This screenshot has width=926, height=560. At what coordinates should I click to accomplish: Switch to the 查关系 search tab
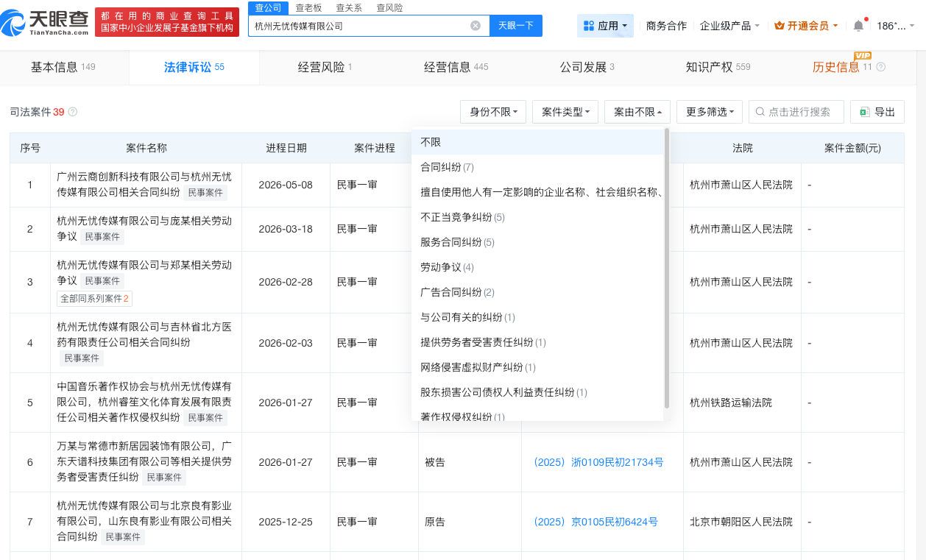349,7
